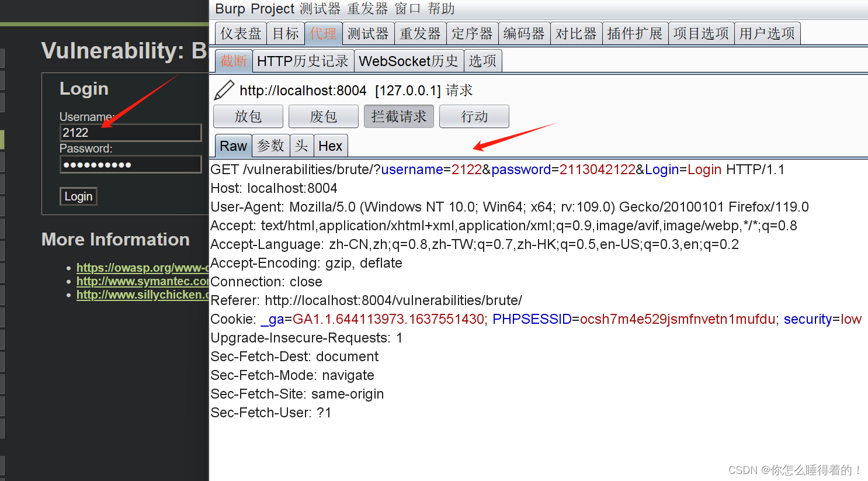This screenshot has height=481, width=868.
Task: Click the 'Host: localhost:8004' header line
Action: point(274,188)
